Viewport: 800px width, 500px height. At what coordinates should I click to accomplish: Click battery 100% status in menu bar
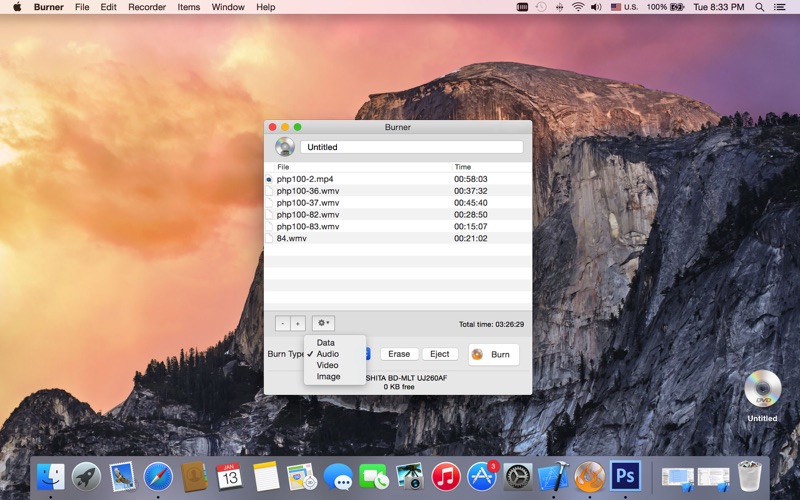coord(665,7)
